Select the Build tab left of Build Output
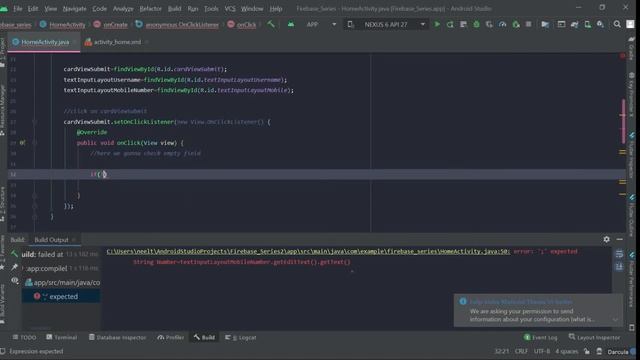 (18, 240)
